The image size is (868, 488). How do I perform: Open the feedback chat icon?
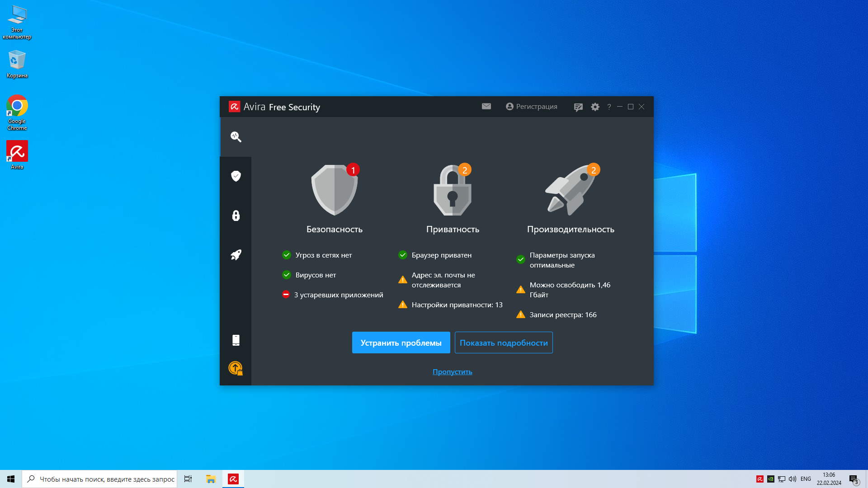pyautogui.click(x=578, y=107)
